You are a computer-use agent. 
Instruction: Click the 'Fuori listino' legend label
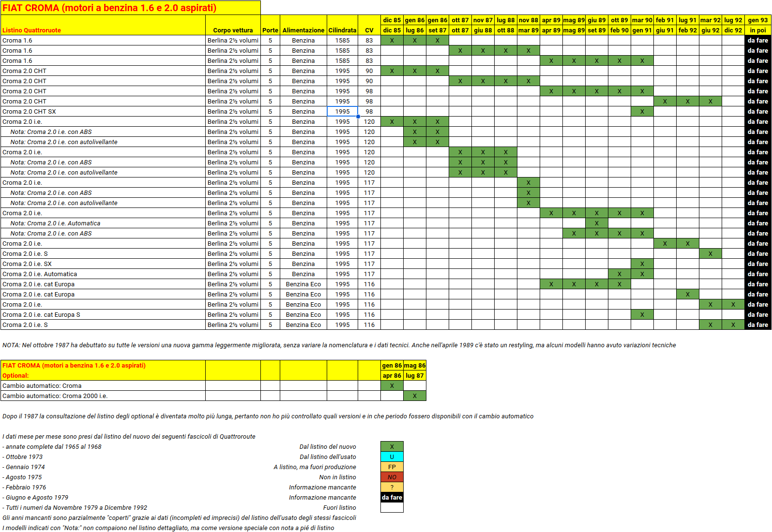click(339, 507)
